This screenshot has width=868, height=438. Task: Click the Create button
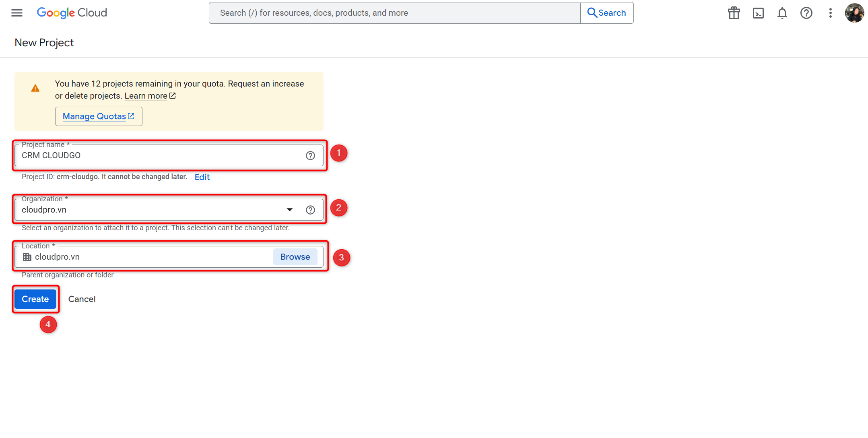point(35,299)
